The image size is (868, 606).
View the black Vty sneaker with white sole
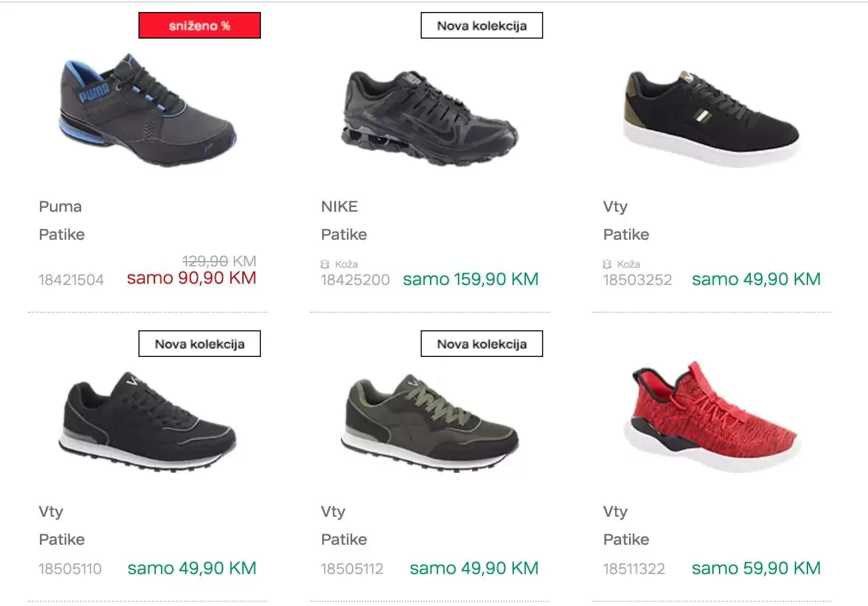click(x=712, y=118)
